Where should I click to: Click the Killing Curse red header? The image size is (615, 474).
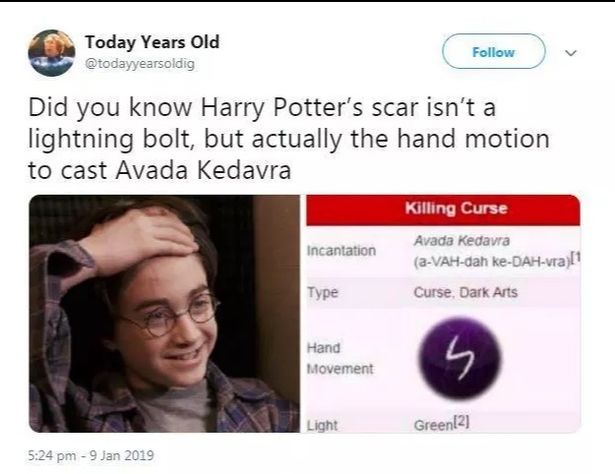(x=443, y=210)
